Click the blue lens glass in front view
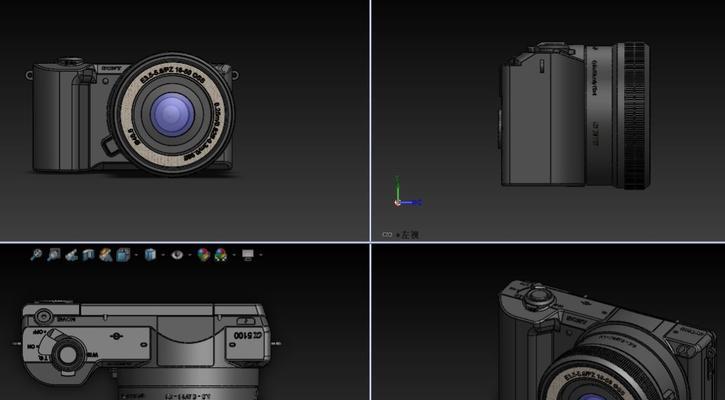Screen dimensions: 725x400 pos(172,114)
